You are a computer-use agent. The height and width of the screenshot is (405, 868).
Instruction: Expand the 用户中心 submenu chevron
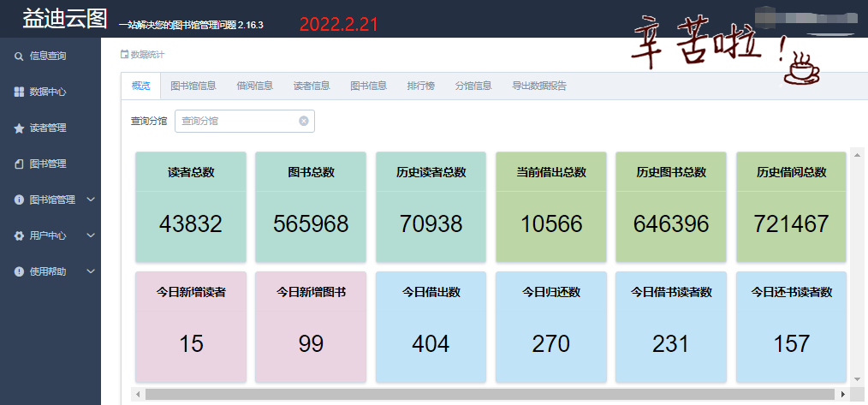91,236
